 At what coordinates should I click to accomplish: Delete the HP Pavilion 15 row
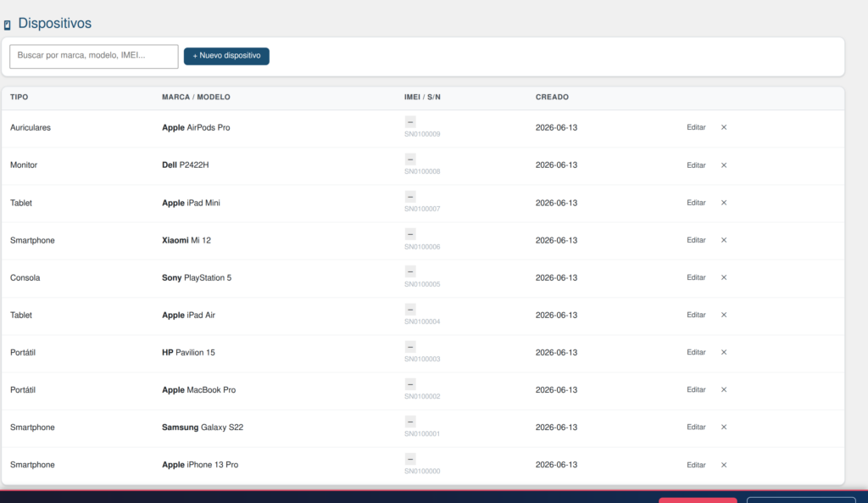point(724,352)
